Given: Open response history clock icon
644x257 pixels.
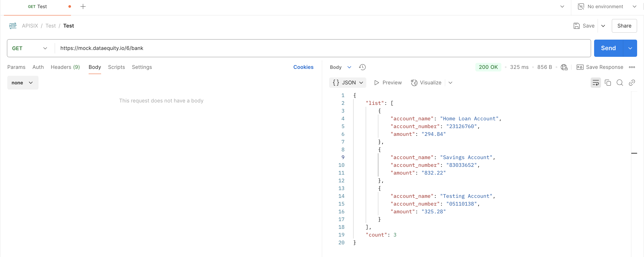Looking at the screenshot, I should tap(362, 67).
